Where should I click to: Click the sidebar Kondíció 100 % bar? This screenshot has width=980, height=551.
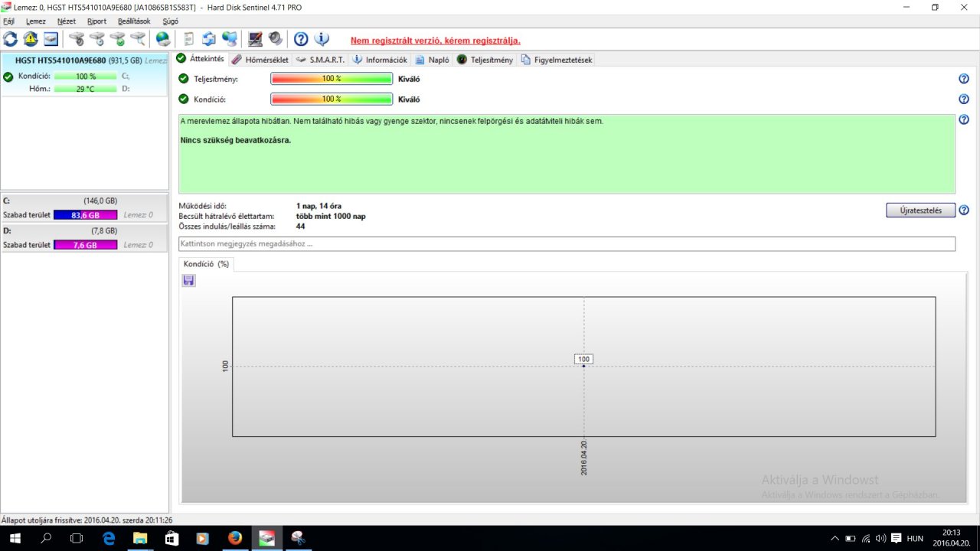coord(86,77)
